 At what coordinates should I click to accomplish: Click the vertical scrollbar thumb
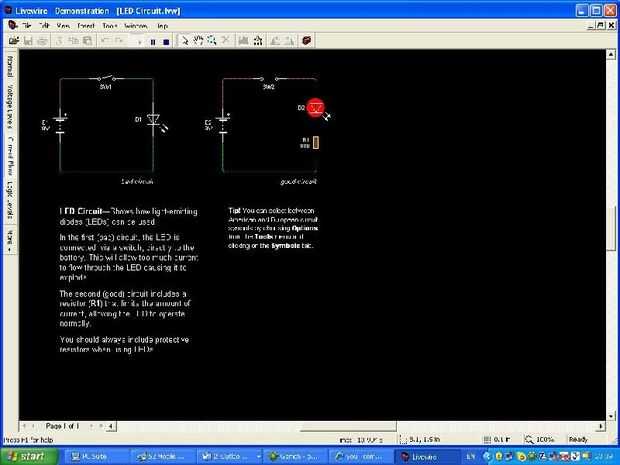point(611,228)
